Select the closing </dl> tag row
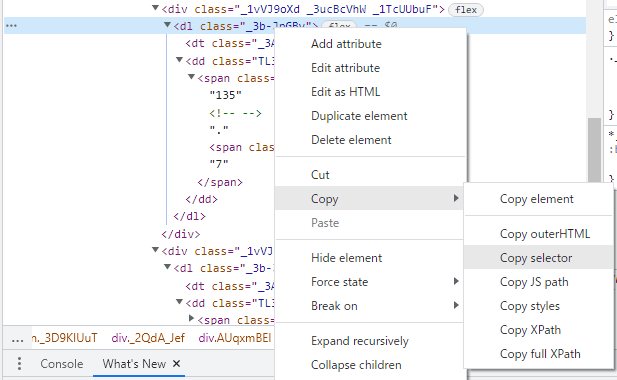Image resolution: width=617 pixels, height=380 pixels. [x=189, y=216]
